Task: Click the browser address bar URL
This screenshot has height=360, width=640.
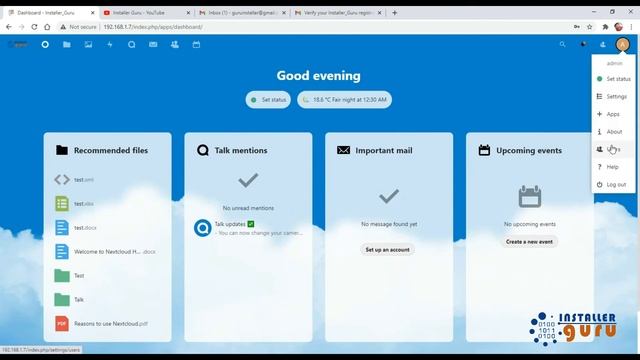Action: pos(153,27)
